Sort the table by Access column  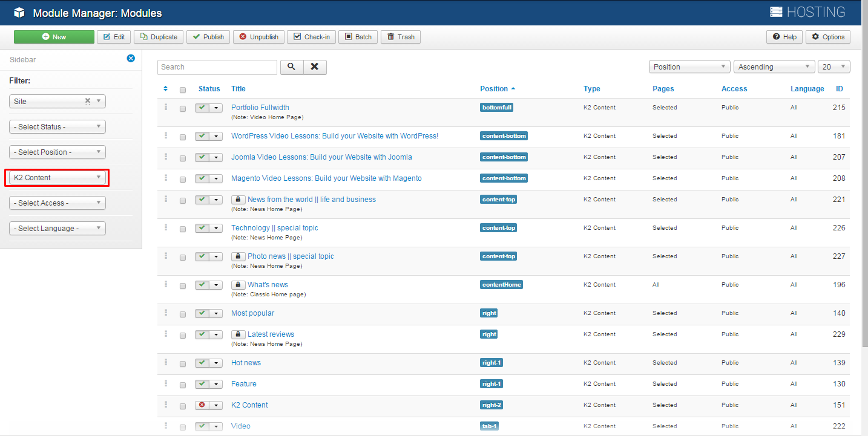click(x=734, y=89)
